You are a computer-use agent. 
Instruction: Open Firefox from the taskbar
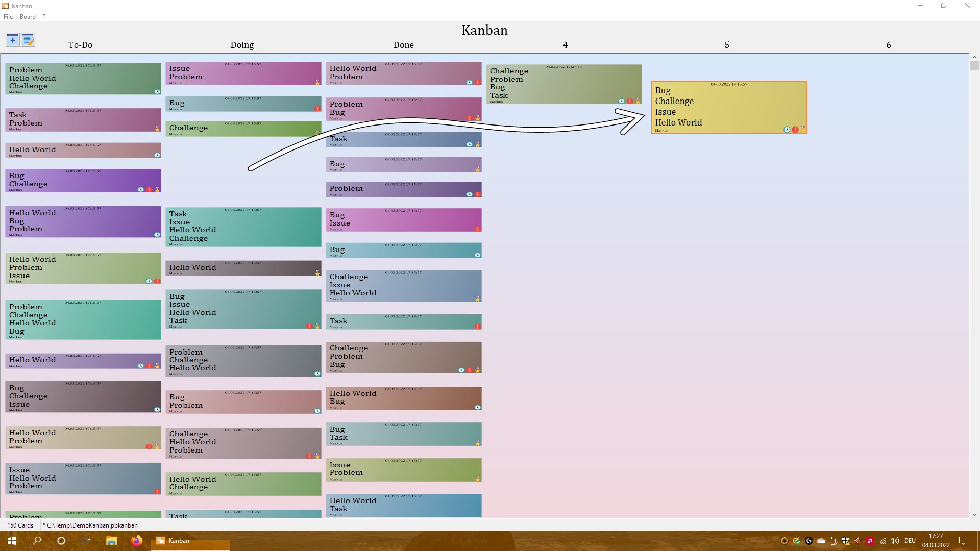[136, 541]
